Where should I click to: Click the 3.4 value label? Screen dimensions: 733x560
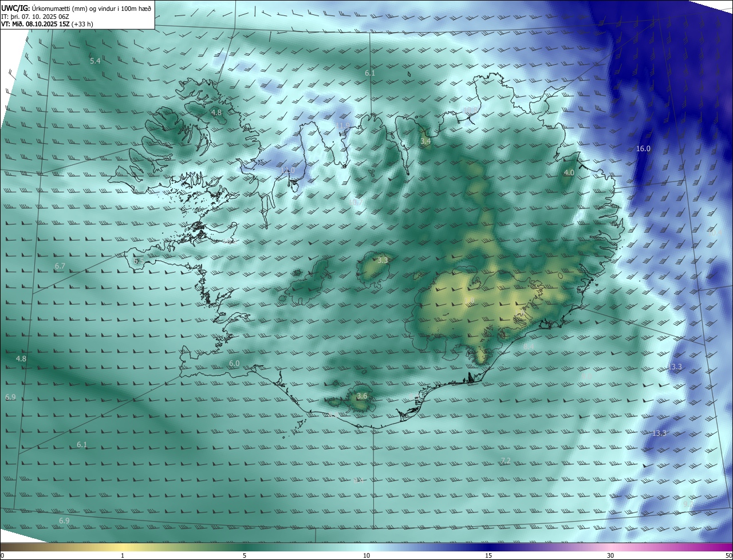click(425, 141)
